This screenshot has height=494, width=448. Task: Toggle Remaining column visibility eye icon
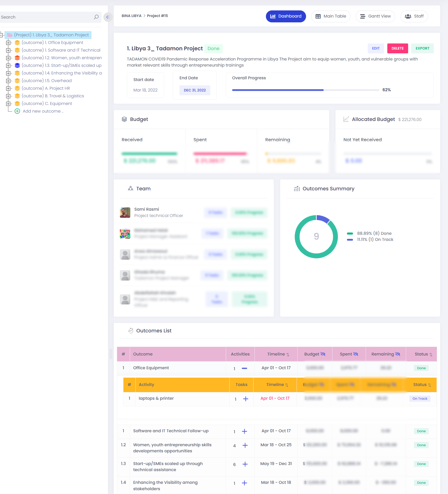tap(398, 354)
